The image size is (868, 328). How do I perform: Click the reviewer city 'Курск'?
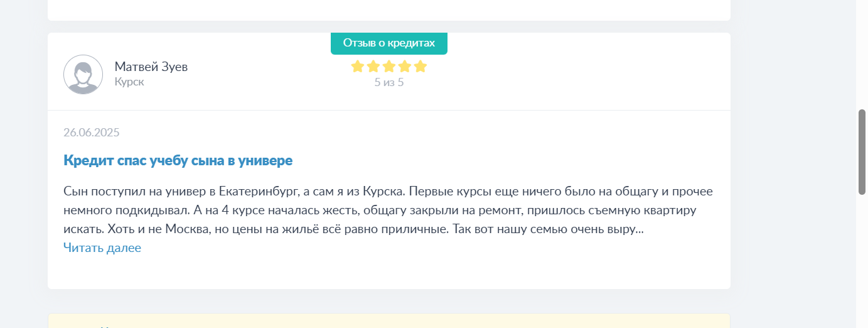click(129, 82)
